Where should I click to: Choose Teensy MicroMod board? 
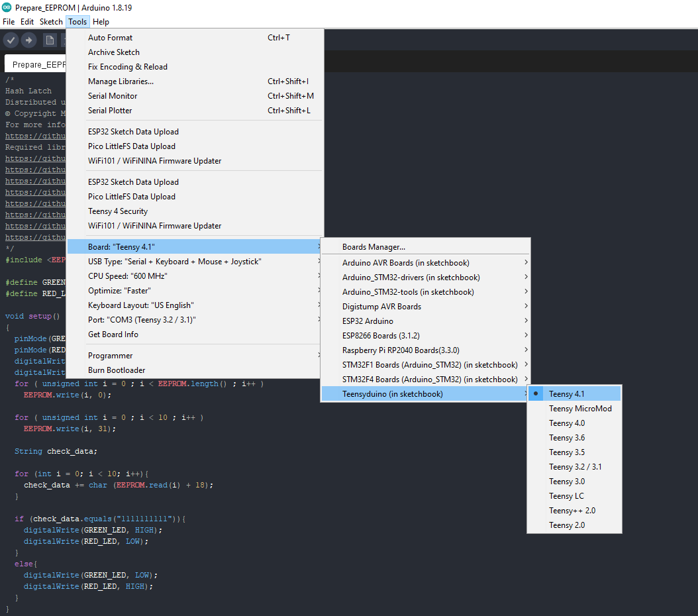[574, 409]
